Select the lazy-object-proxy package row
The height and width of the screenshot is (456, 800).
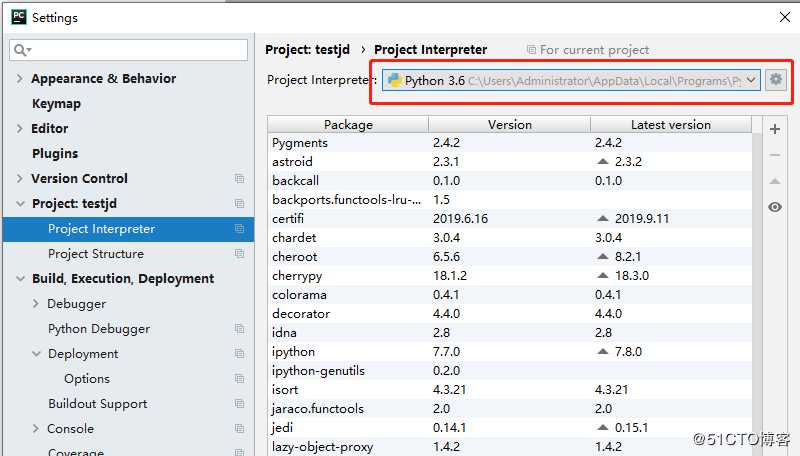[x=509, y=447]
